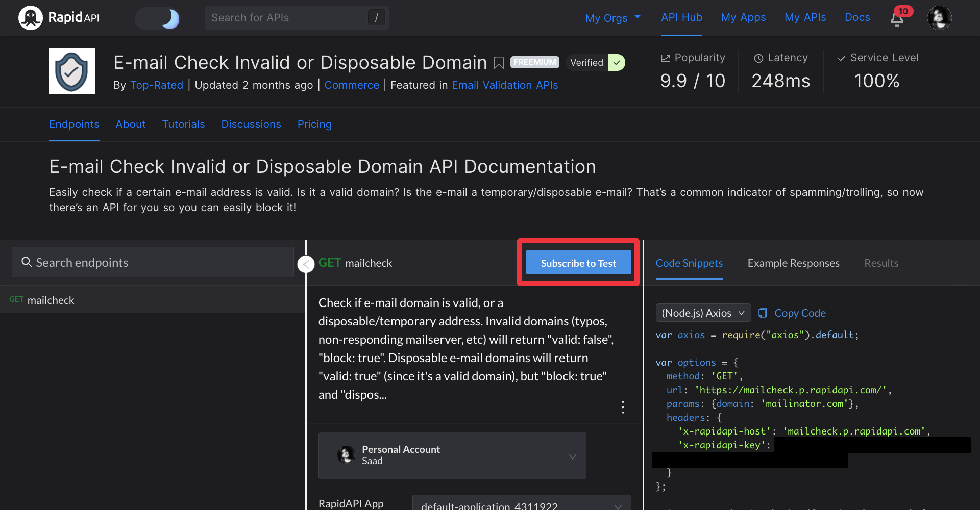Viewport: 980px width, 510px height.
Task: Open the RapidAPI logo home link
Action: (x=59, y=18)
